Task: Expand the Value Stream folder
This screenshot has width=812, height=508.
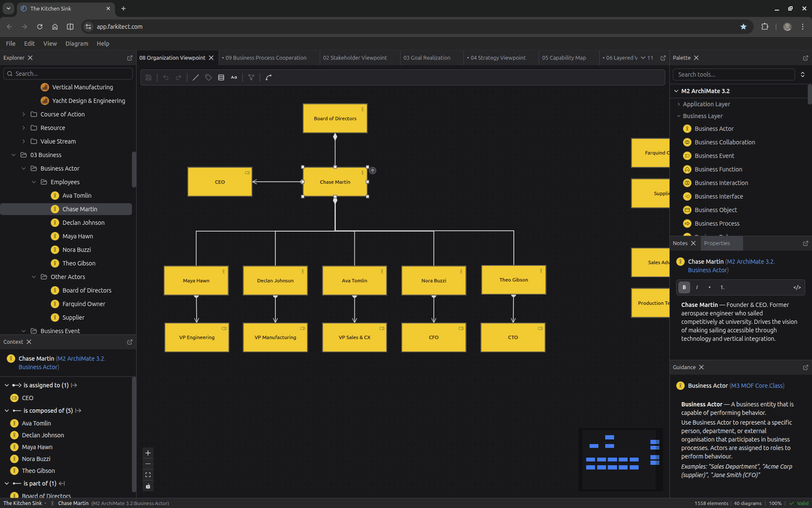Action: [24, 141]
